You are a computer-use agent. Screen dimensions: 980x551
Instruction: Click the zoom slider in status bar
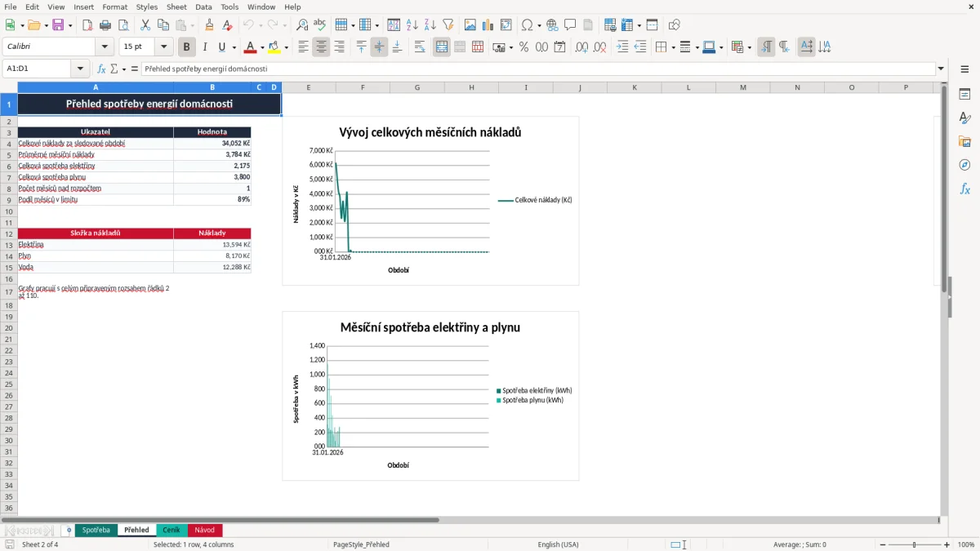coord(914,544)
